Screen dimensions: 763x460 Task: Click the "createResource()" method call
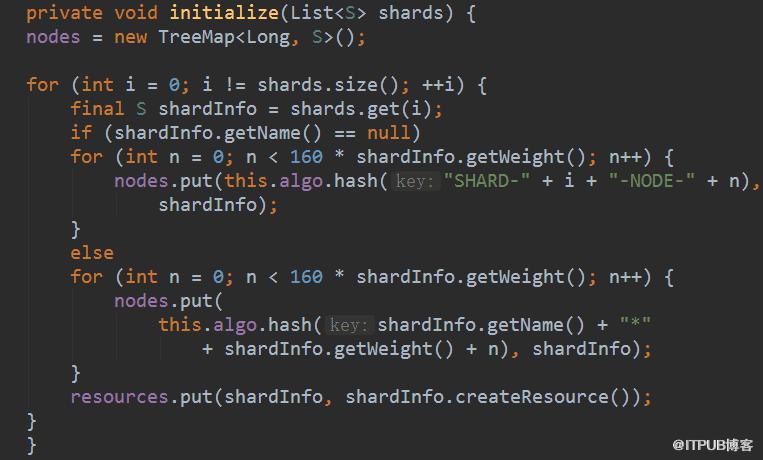click(x=542, y=397)
